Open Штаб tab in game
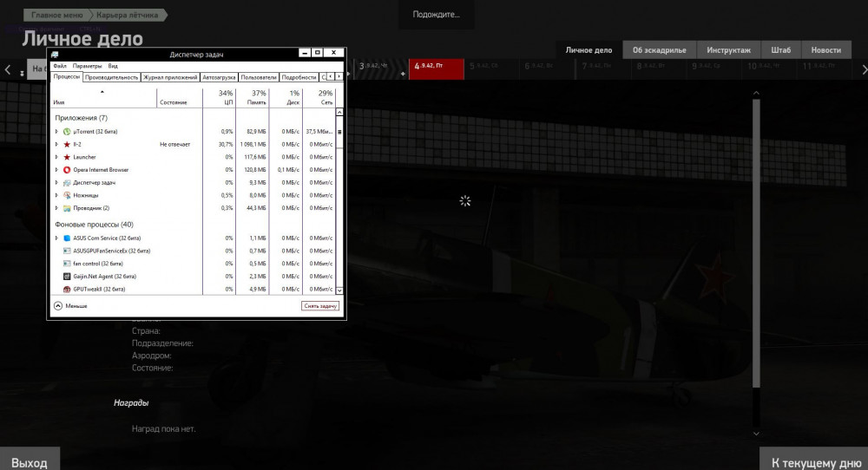 click(x=781, y=49)
